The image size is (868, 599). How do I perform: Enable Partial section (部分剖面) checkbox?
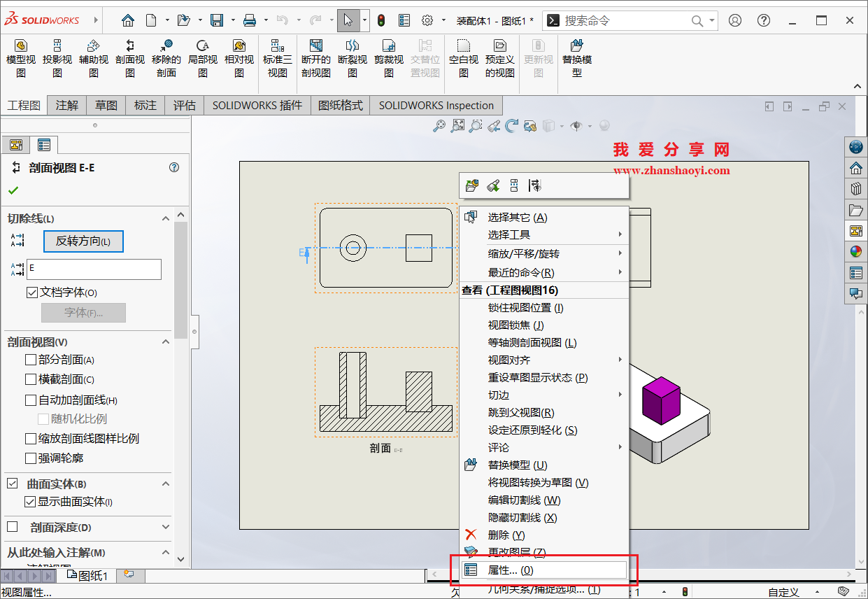click(30, 360)
